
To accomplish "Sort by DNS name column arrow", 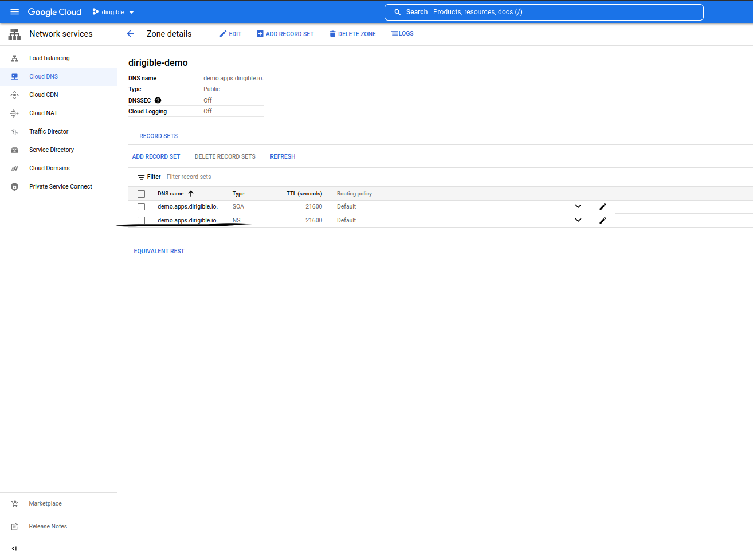I will pos(191,194).
